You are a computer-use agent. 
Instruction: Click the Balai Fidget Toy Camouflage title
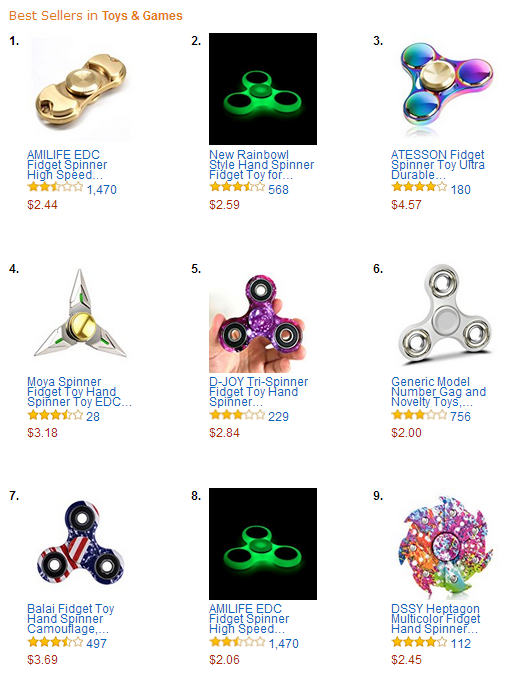point(71,619)
